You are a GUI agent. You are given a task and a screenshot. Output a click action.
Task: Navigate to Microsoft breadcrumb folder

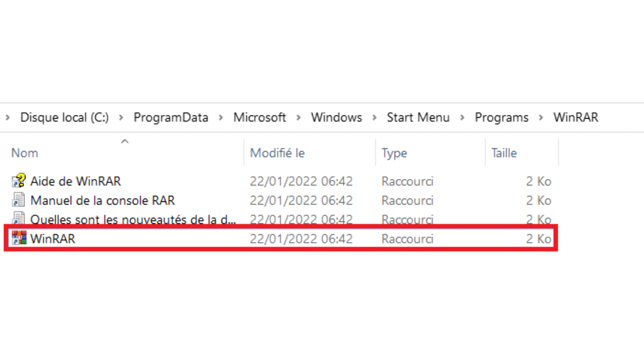point(260,118)
